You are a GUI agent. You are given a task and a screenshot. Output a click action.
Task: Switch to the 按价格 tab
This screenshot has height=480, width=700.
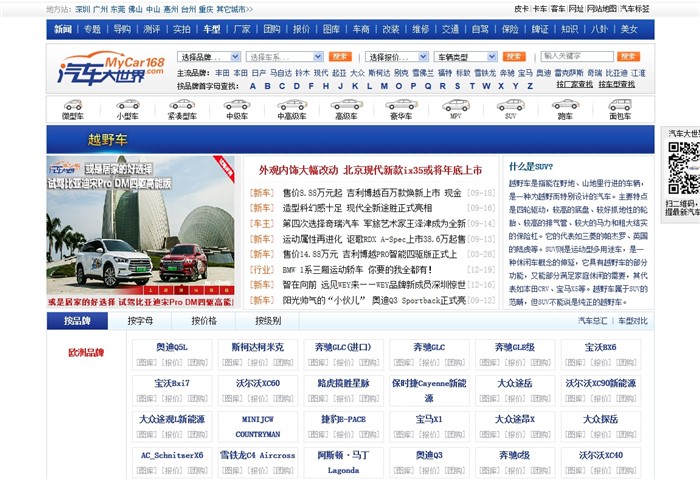[204, 321]
